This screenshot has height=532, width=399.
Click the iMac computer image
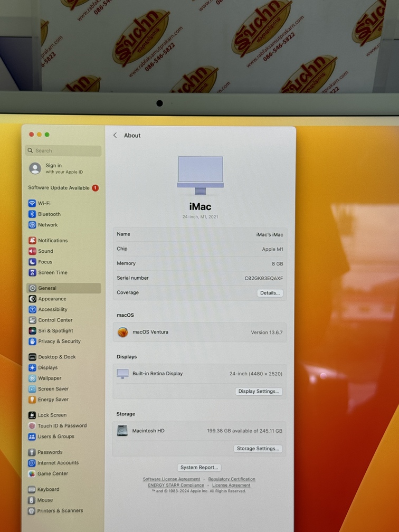[201, 175]
